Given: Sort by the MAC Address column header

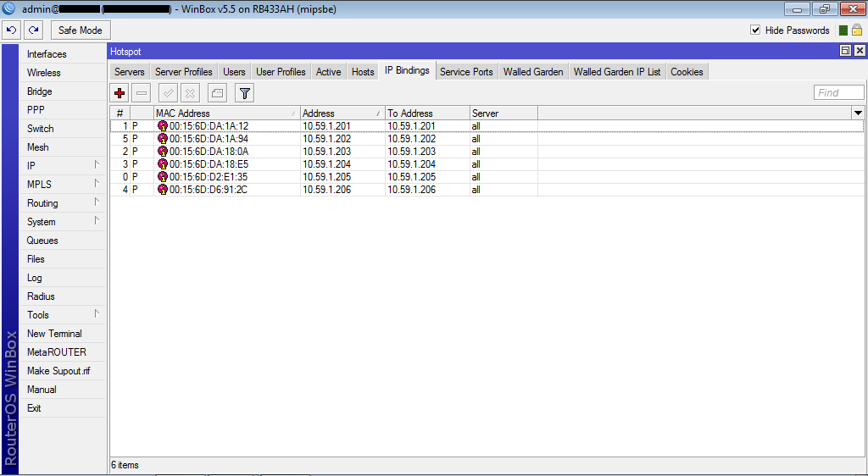Looking at the screenshot, I should pos(227,113).
